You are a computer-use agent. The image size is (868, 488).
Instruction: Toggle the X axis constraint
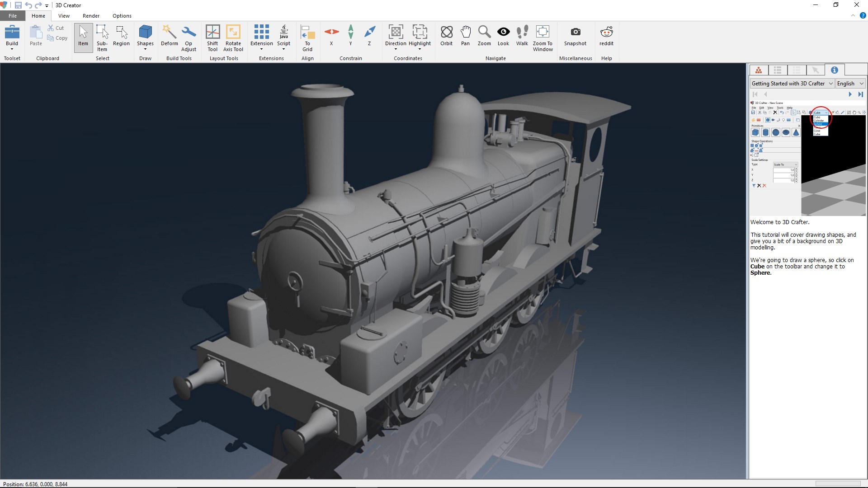pos(331,38)
